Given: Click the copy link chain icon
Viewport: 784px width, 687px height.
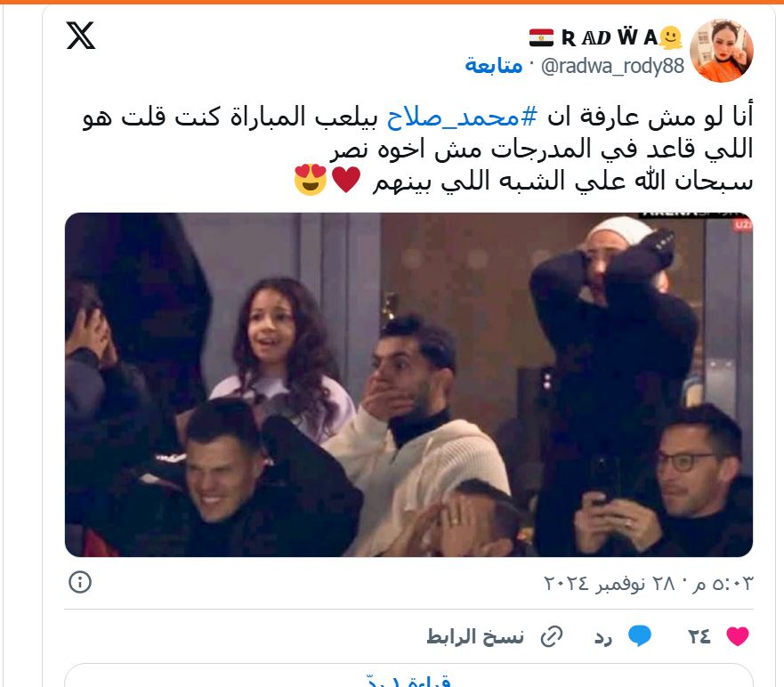Looking at the screenshot, I should [x=552, y=636].
